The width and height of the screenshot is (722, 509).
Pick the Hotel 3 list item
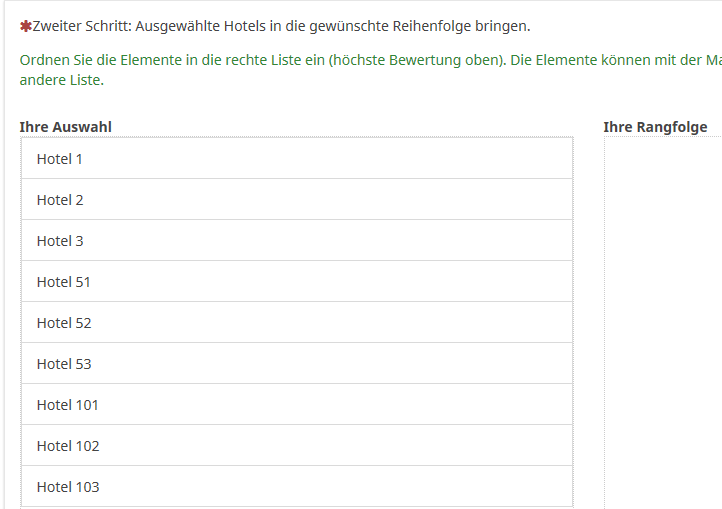(296, 241)
